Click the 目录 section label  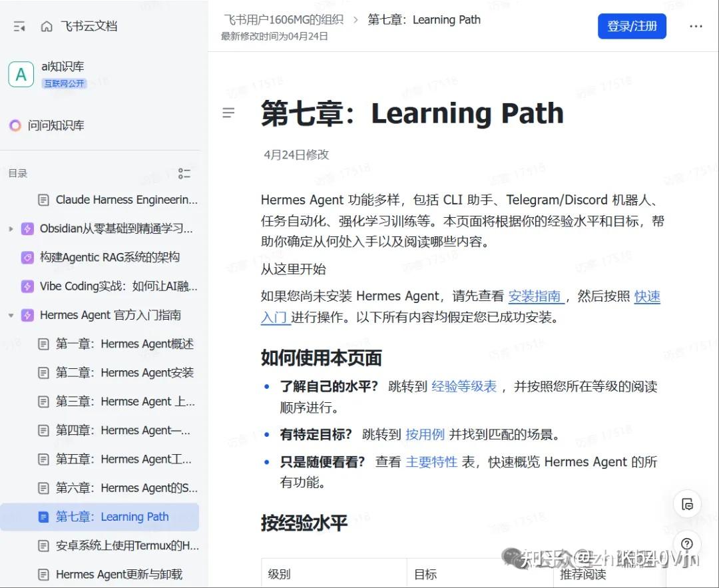click(x=18, y=173)
